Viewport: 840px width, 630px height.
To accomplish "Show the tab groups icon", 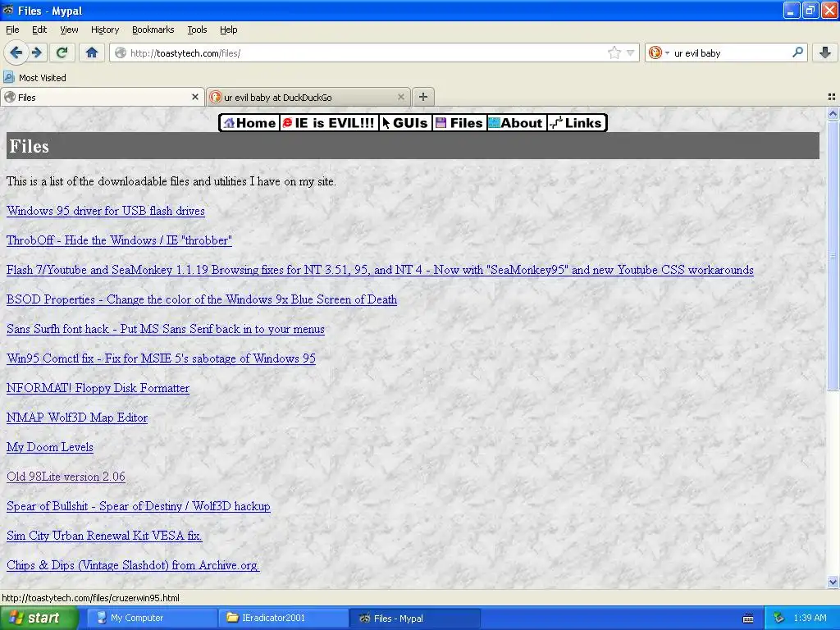I will pos(832,97).
